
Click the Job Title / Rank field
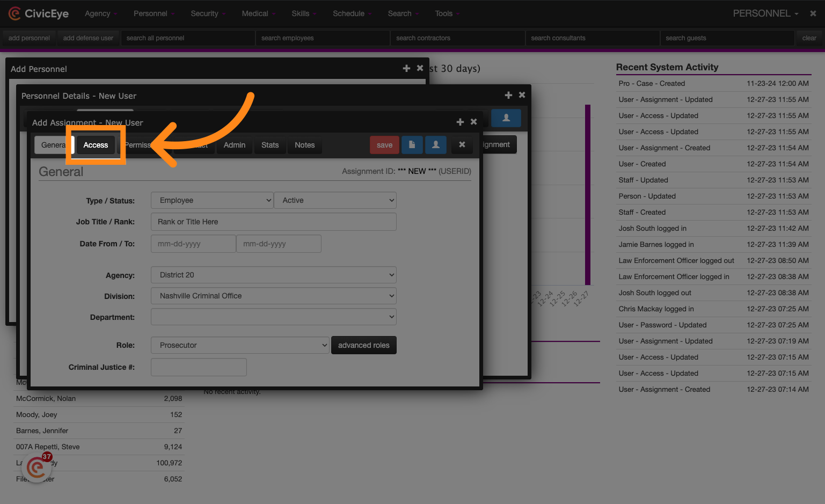[274, 222]
